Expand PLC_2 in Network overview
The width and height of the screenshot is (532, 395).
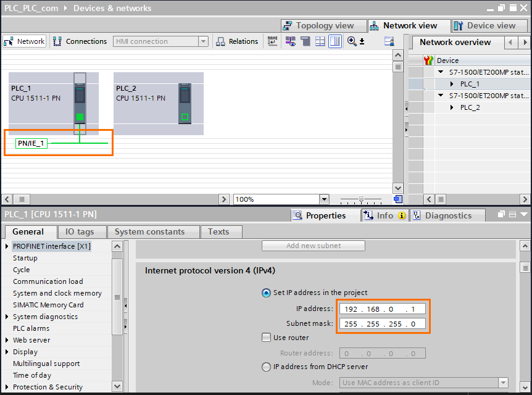[x=452, y=107]
